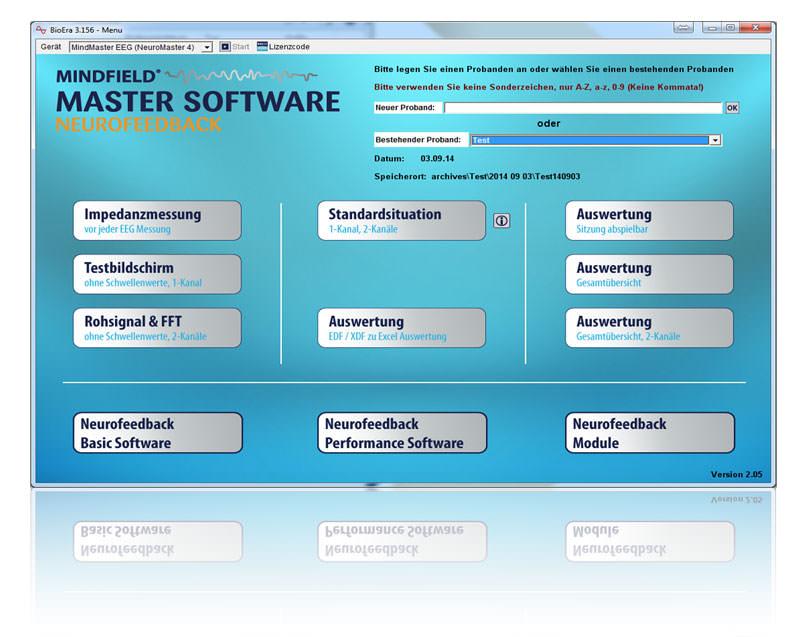Image resolution: width=800 pixels, height=637 pixels.
Task: Start Standardsituation 1-Kanal, 2-Kanäle
Action: [402, 220]
